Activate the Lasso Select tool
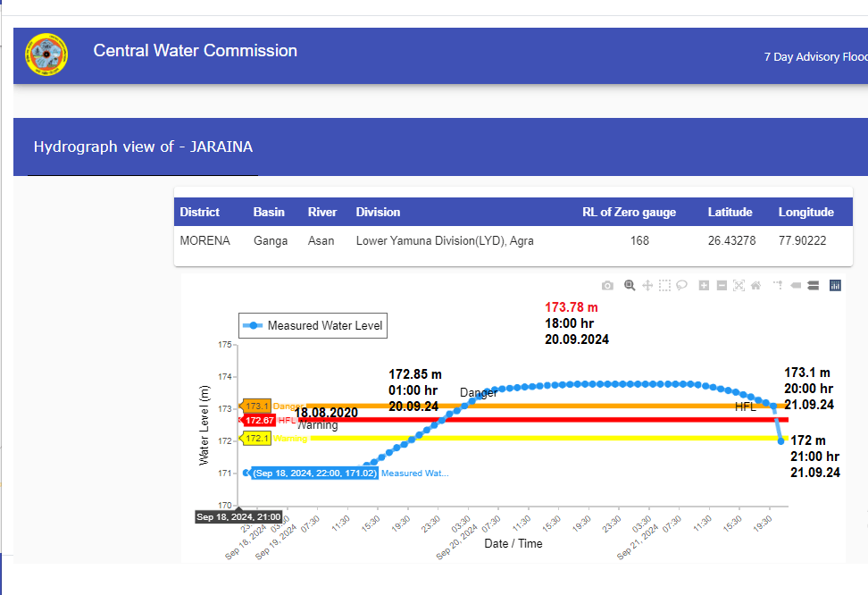 (681, 286)
